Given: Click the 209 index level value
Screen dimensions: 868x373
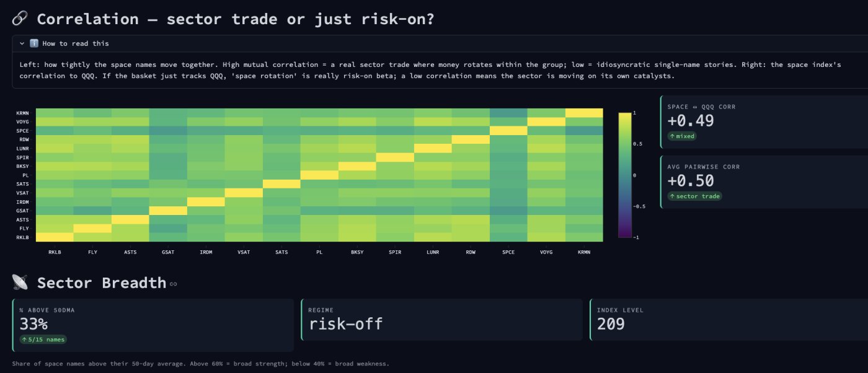Looking at the screenshot, I should point(611,324).
